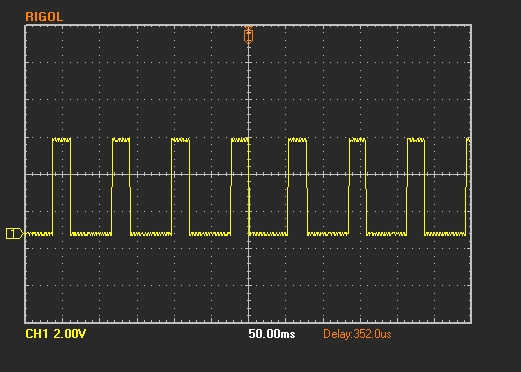Viewport: 521px width, 372px height.
Task: Click low trace between sixth and seventh pulses
Action: pyautogui.click(x=387, y=234)
